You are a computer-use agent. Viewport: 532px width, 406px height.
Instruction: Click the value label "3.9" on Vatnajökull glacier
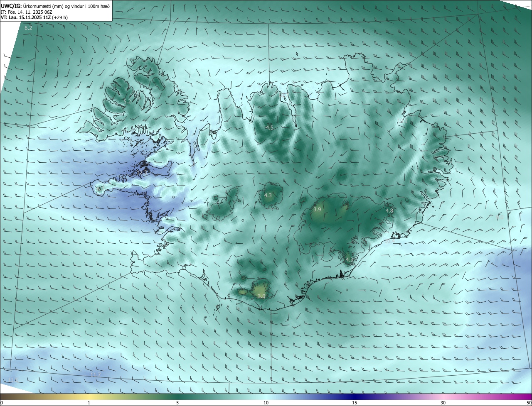coord(317,210)
